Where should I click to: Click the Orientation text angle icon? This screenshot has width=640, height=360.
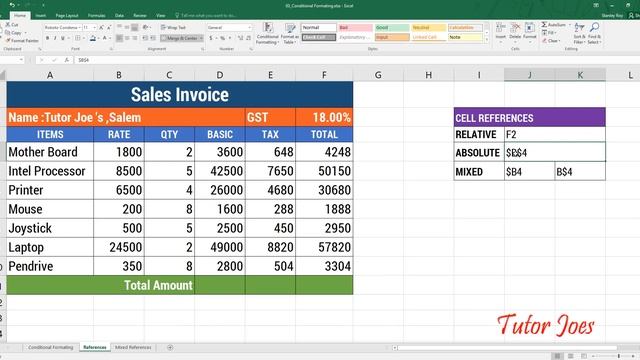click(x=145, y=27)
